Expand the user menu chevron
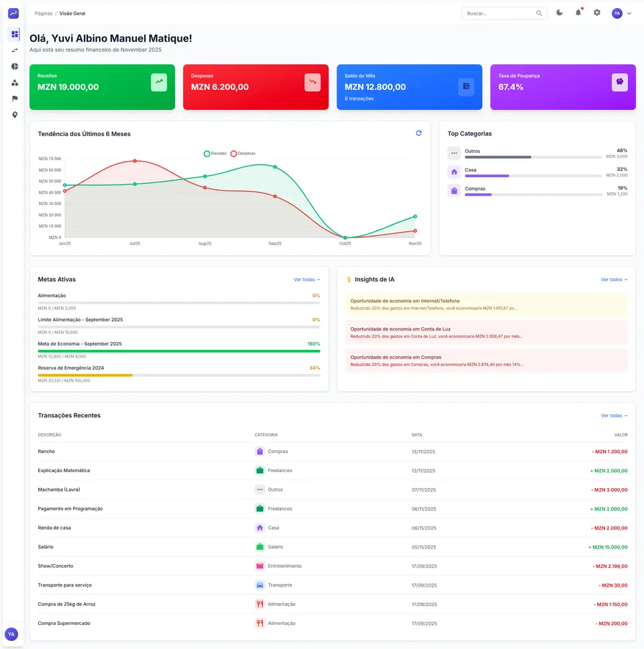This screenshot has height=649, width=644. (629, 13)
